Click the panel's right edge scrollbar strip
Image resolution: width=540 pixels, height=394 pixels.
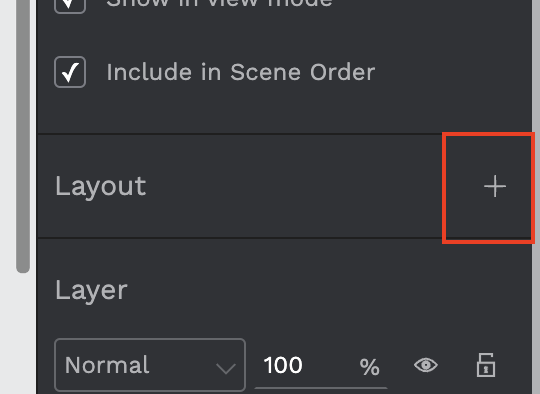pyautogui.click(x=536, y=197)
